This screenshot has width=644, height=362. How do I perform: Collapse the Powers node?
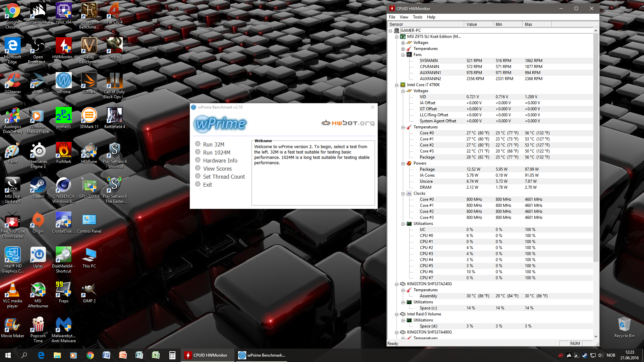[x=403, y=163]
